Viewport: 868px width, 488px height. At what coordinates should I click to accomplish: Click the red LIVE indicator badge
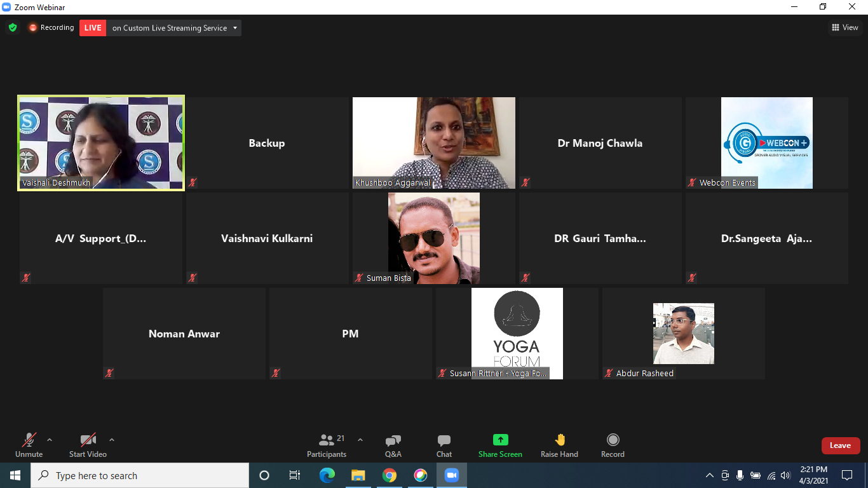[93, 28]
